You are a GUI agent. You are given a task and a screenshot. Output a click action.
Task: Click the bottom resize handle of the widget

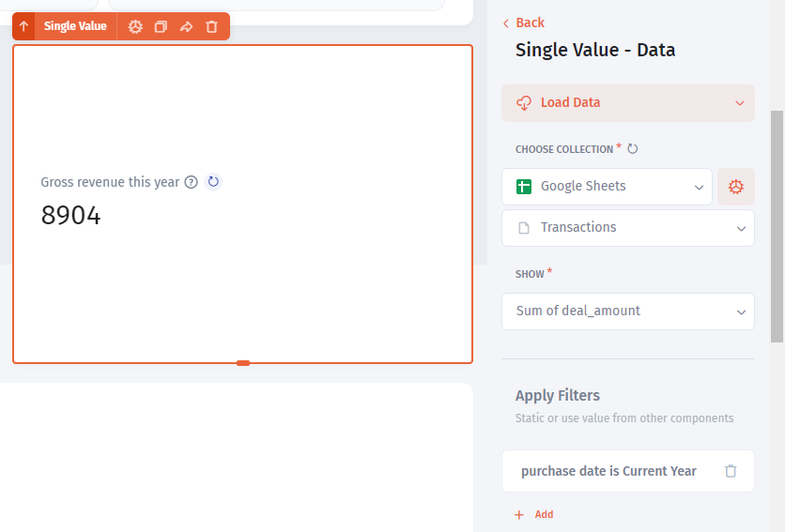(243, 363)
